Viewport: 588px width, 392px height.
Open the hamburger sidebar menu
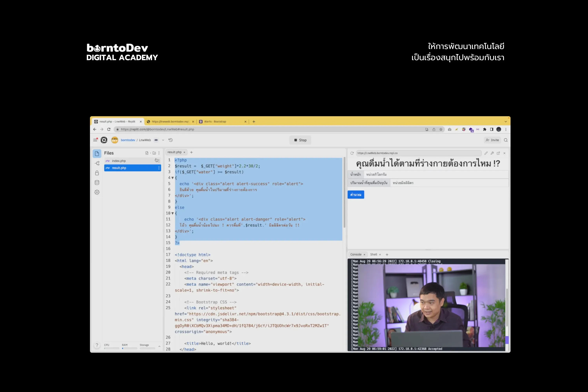tap(95, 140)
